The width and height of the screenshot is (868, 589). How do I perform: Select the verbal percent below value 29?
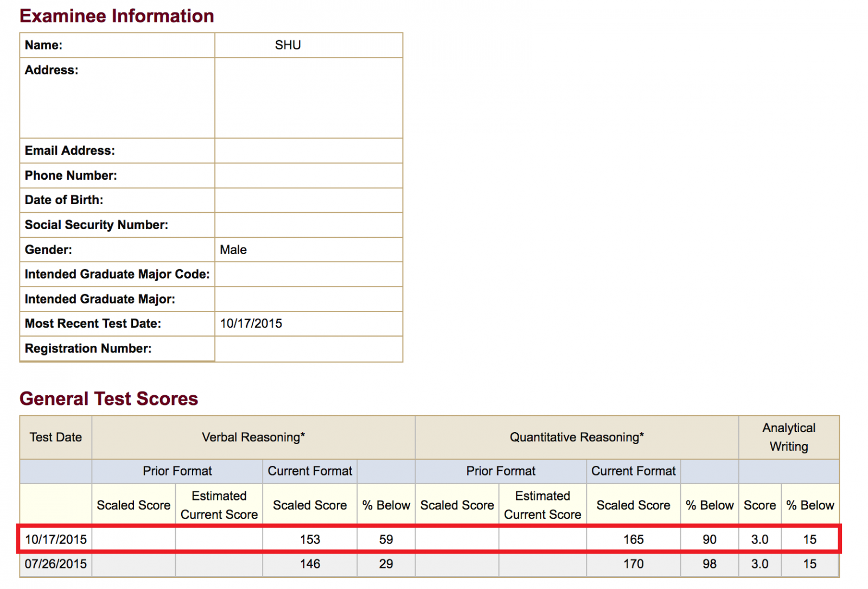386,564
